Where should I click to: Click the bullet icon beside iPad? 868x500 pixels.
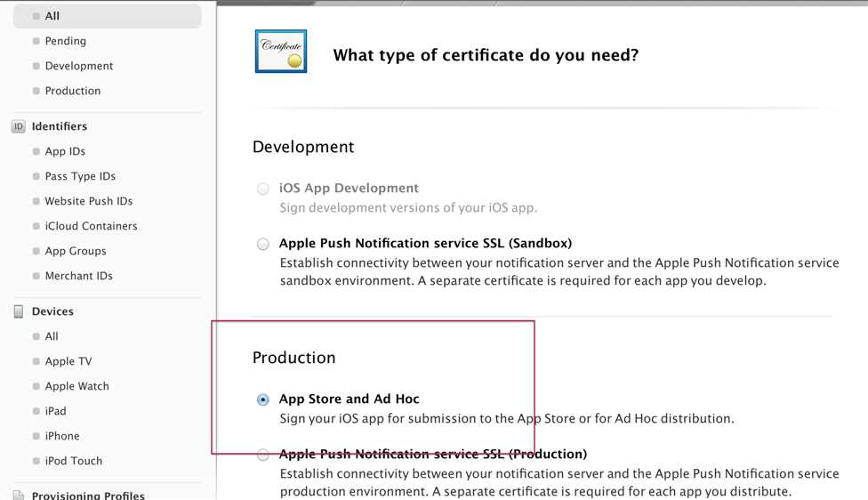[x=36, y=411]
